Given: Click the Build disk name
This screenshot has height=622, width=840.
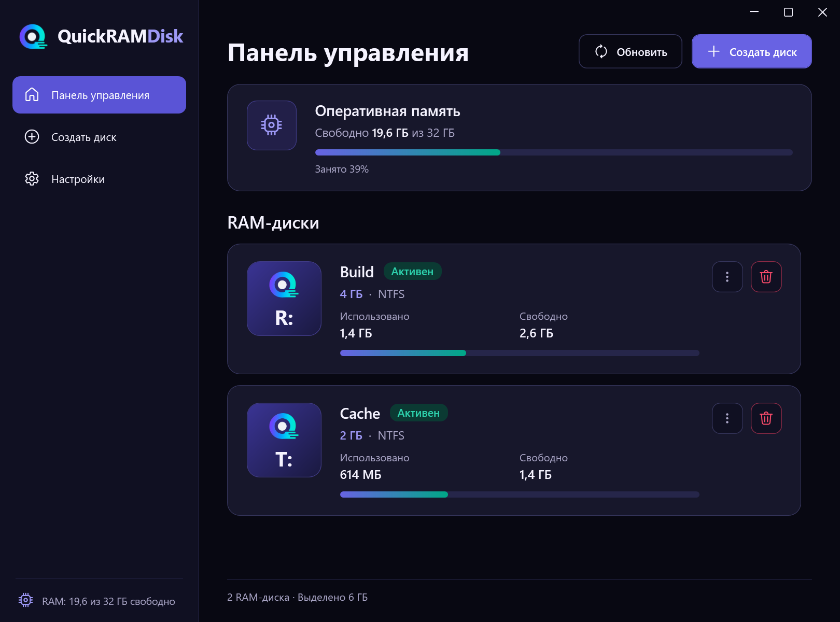Looking at the screenshot, I should click(x=357, y=272).
